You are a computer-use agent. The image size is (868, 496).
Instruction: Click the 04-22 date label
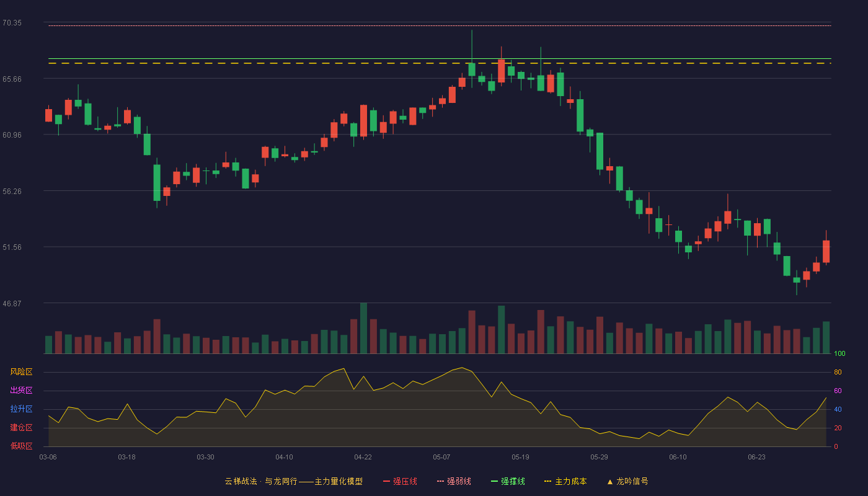(x=363, y=457)
